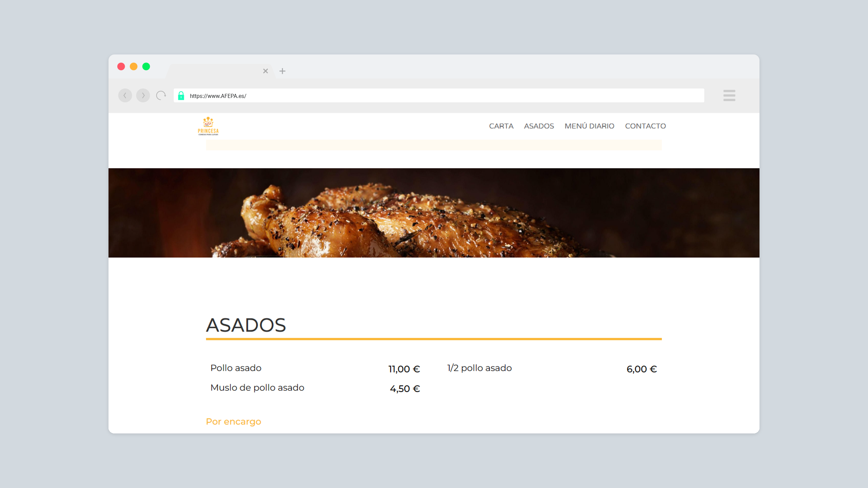This screenshot has height=488, width=868.
Task: Click the orange minimize window dot
Action: click(x=134, y=66)
